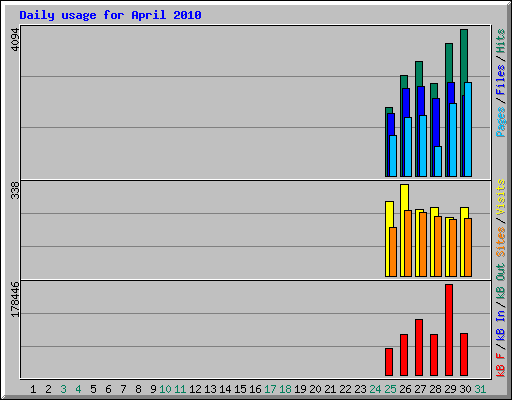The width and height of the screenshot is (512, 400).
Task: Click green day 4 on the x-axis
Action: click(x=78, y=389)
